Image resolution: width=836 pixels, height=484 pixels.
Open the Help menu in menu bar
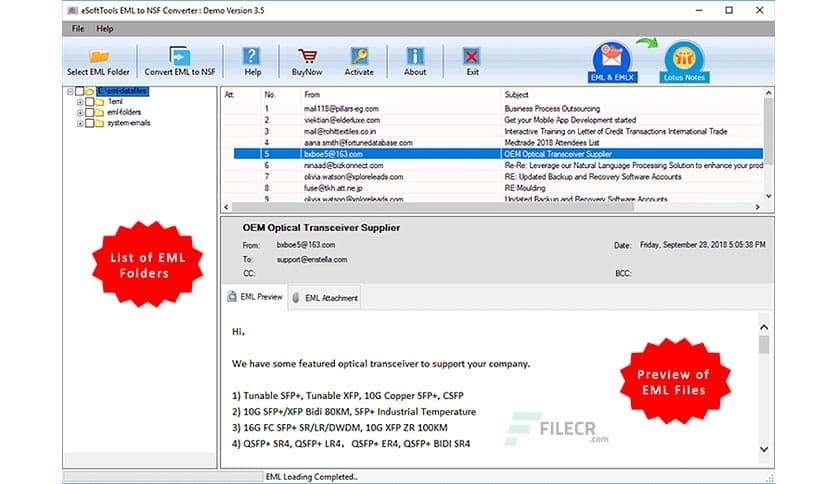pos(104,29)
